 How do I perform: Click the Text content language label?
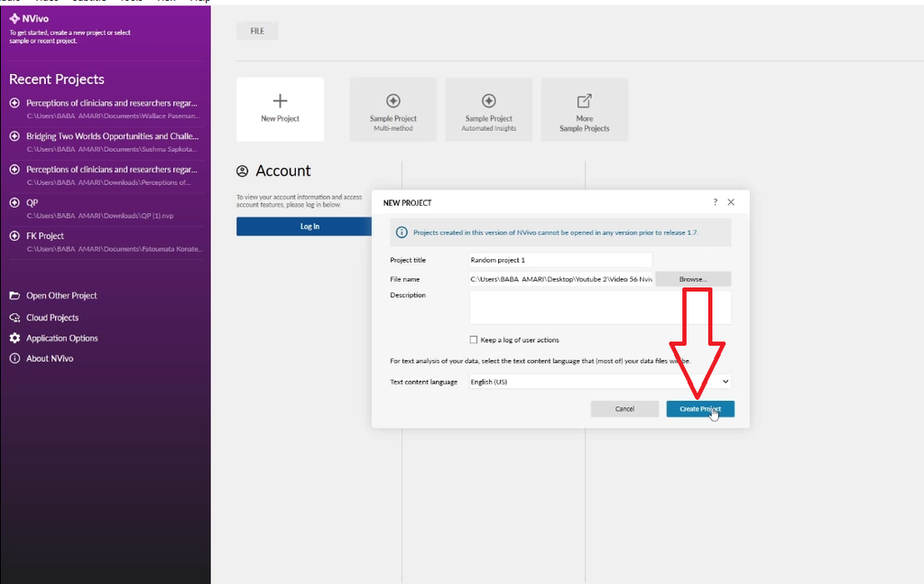[424, 382]
